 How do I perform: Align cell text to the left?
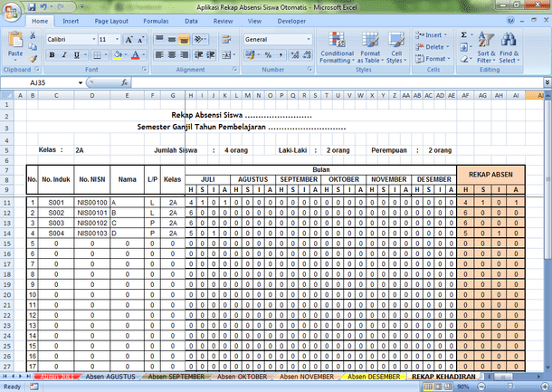[x=159, y=54]
